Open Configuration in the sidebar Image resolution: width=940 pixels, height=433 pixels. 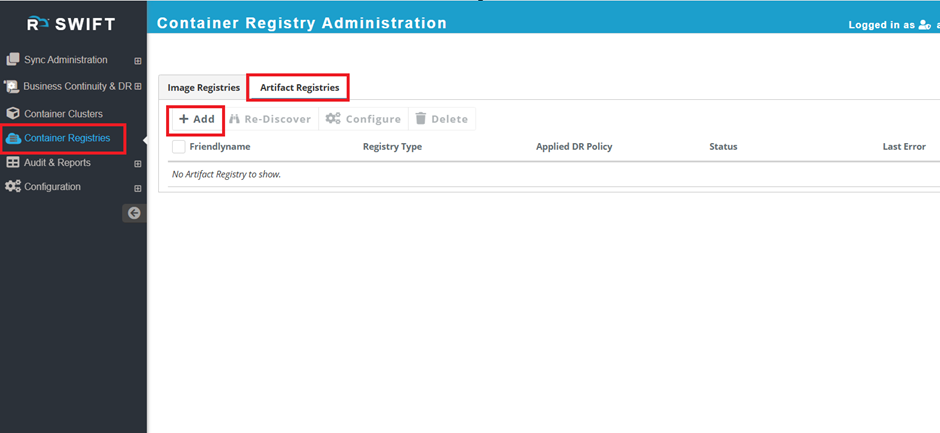point(52,187)
